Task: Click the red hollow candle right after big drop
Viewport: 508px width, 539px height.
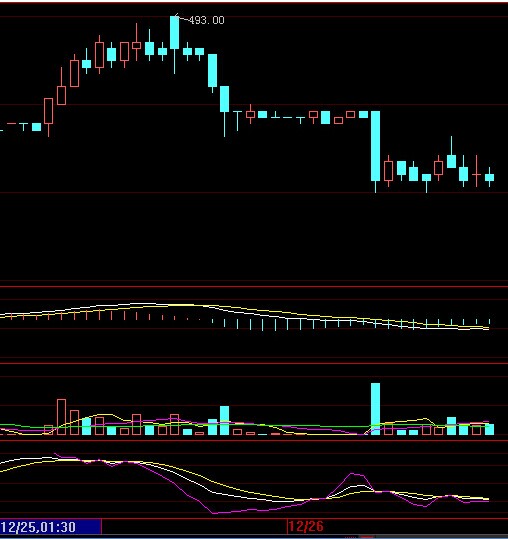Action: click(x=388, y=170)
